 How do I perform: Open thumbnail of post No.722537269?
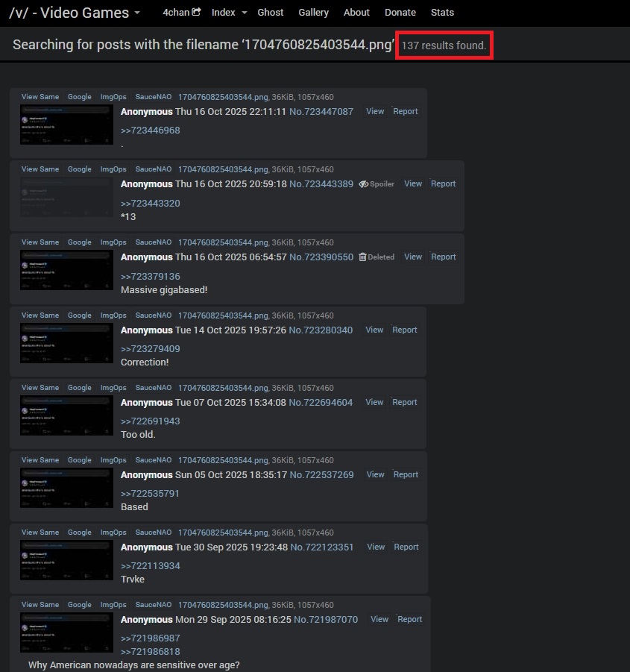pyautogui.click(x=67, y=488)
